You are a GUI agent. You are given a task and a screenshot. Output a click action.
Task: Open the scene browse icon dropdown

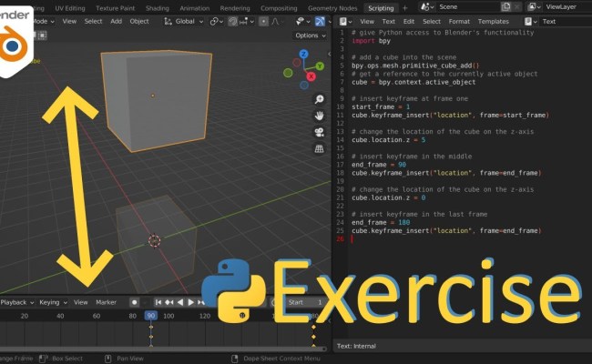pos(428,6)
